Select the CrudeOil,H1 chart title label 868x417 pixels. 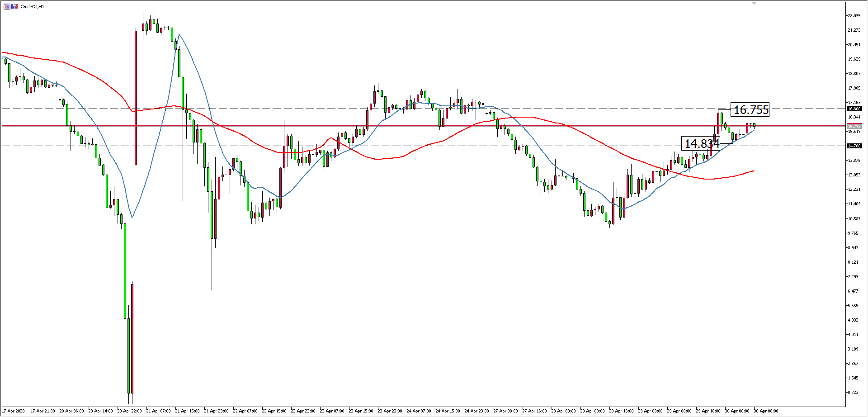pyautogui.click(x=33, y=7)
